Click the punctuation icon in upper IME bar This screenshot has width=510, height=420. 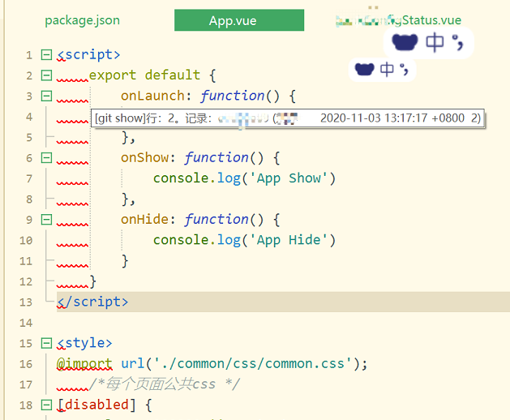tap(459, 42)
